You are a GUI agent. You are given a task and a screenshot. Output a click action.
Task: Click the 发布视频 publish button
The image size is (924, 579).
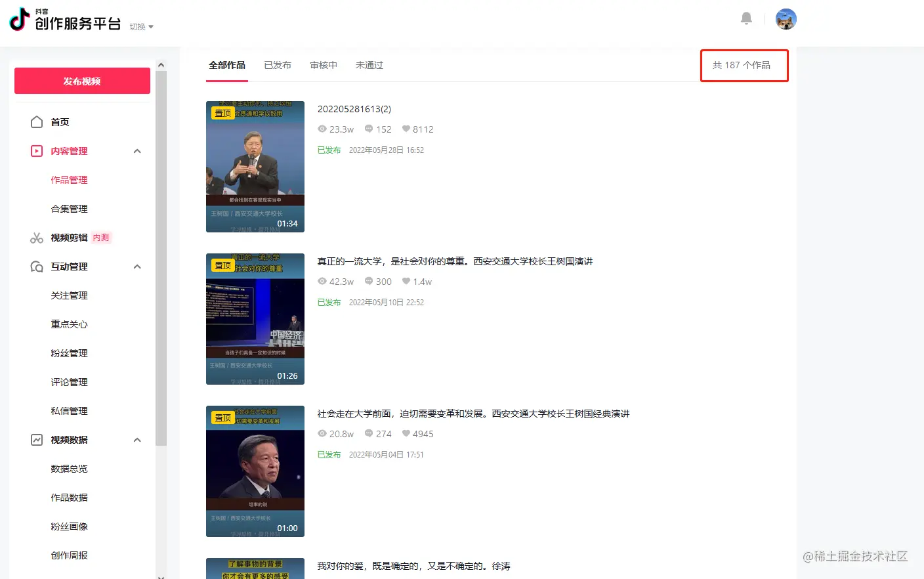(82, 81)
